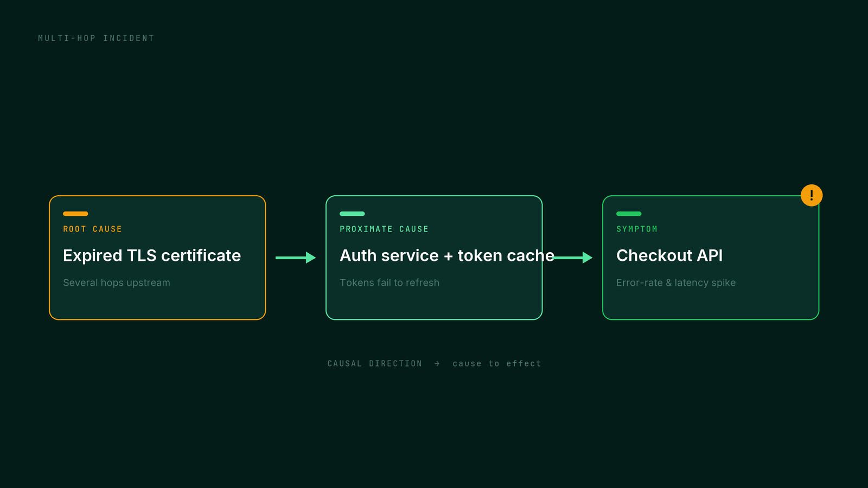868x488 pixels.
Task: Click 'Tokens fail to refresh' text
Action: click(x=390, y=282)
